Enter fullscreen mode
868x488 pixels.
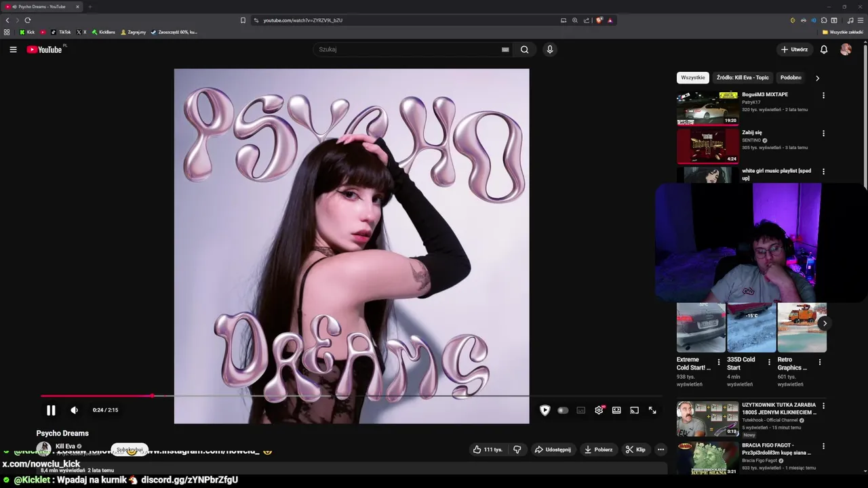tap(652, 410)
